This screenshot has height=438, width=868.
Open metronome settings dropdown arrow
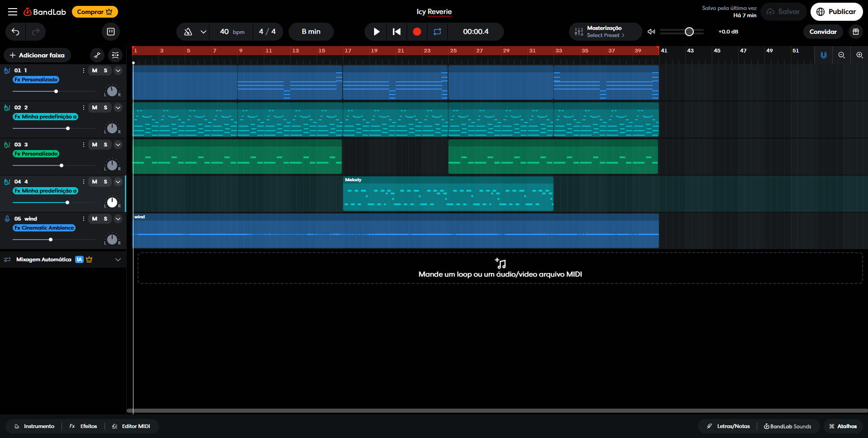point(204,32)
